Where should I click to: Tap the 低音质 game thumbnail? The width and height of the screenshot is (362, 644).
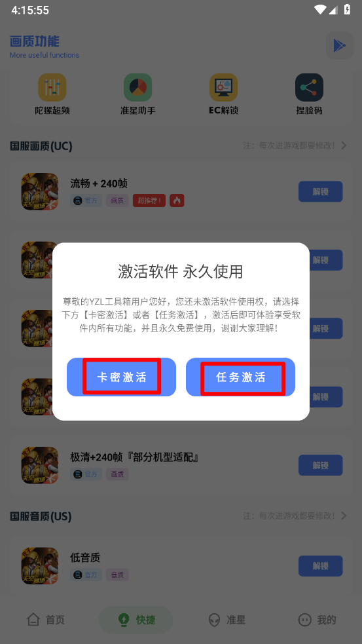point(40,566)
